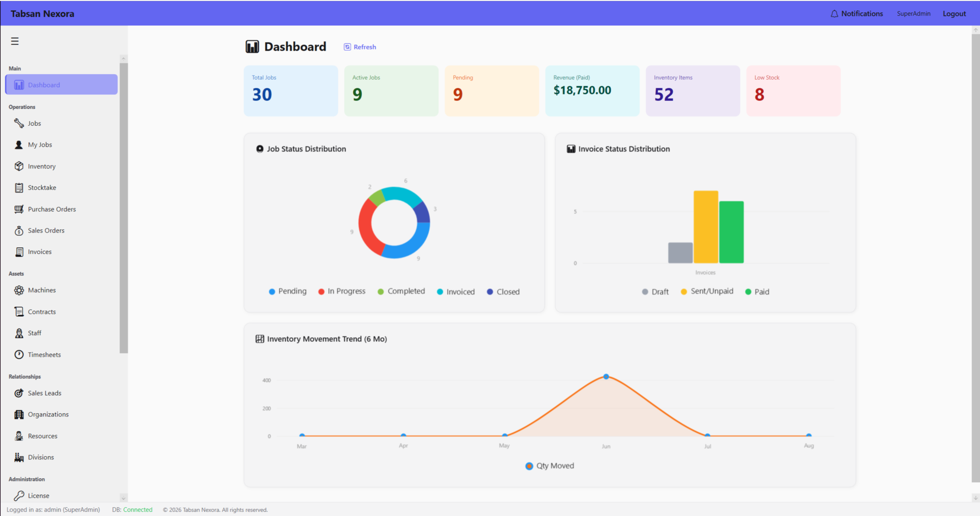Click the Logout link
Screen dimensions: 980x516
pyautogui.click(x=954, y=14)
